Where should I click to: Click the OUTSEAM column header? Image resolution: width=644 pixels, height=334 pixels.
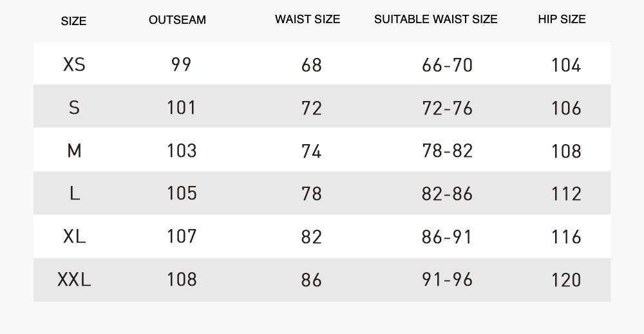coord(177,20)
